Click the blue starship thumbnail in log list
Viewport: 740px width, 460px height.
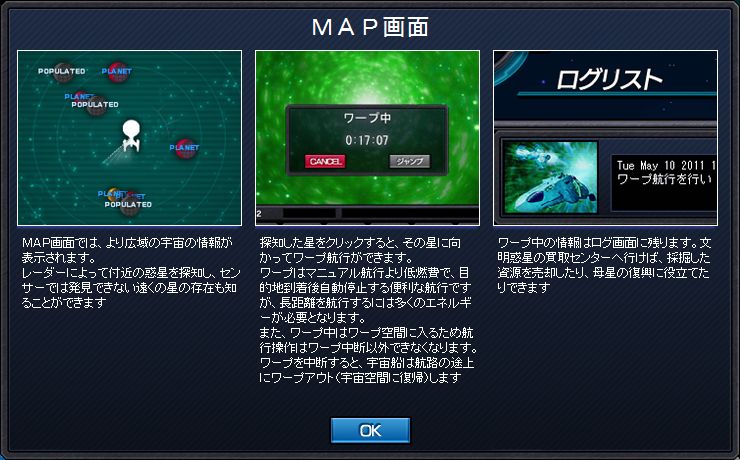pos(550,177)
